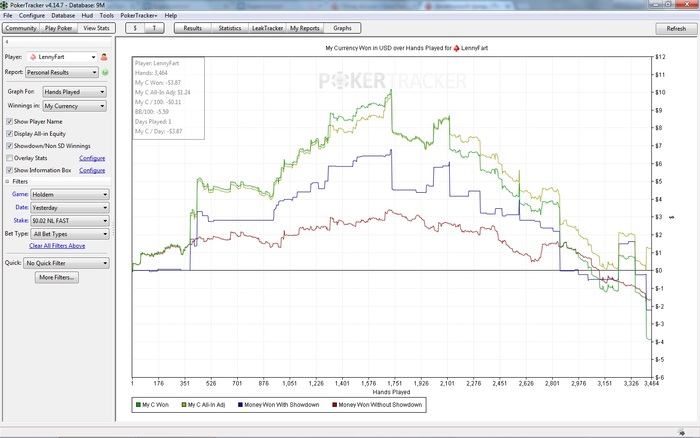700x438 pixels.
Task: Open the Configure menu
Action: pos(32,15)
